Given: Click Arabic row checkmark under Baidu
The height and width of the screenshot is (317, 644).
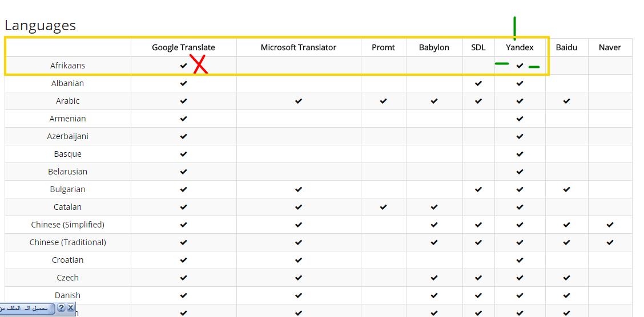Looking at the screenshot, I should point(567,101).
